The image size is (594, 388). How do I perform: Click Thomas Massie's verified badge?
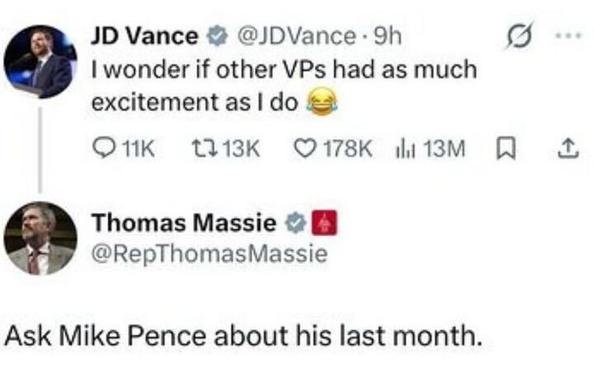(295, 223)
